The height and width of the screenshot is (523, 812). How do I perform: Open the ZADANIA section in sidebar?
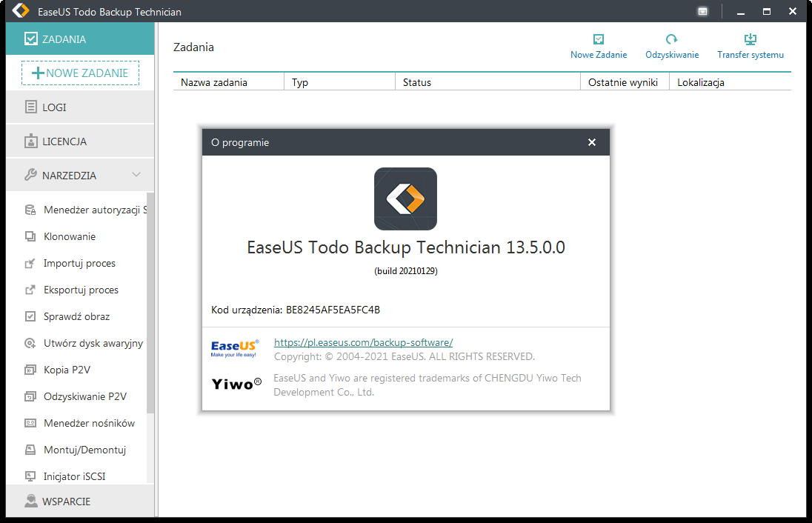[x=80, y=39]
